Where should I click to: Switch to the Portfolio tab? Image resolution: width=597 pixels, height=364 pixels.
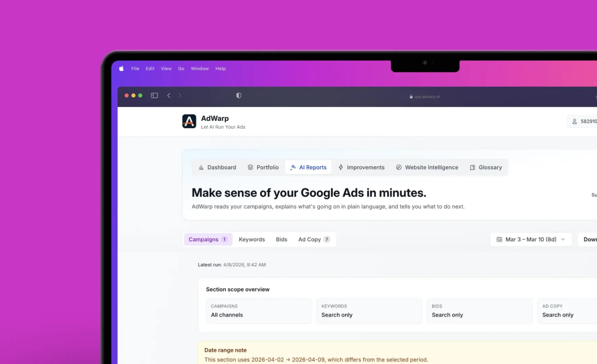pyautogui.click(x=263, y=168)
